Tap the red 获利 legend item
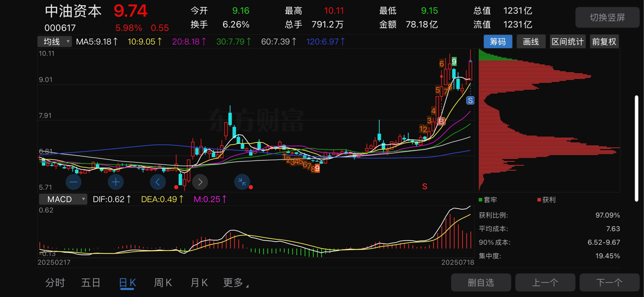This screenshot has width=644, height=297. [x=547, y=200]
